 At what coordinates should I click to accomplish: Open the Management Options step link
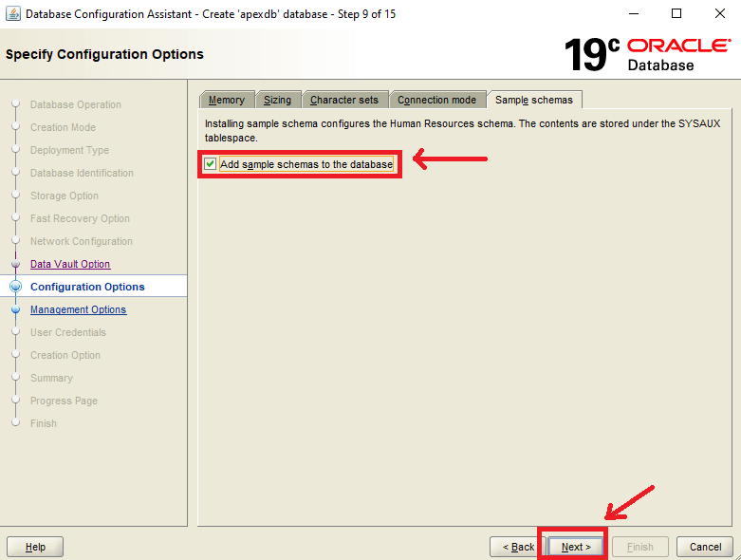[x=78, y=309]
